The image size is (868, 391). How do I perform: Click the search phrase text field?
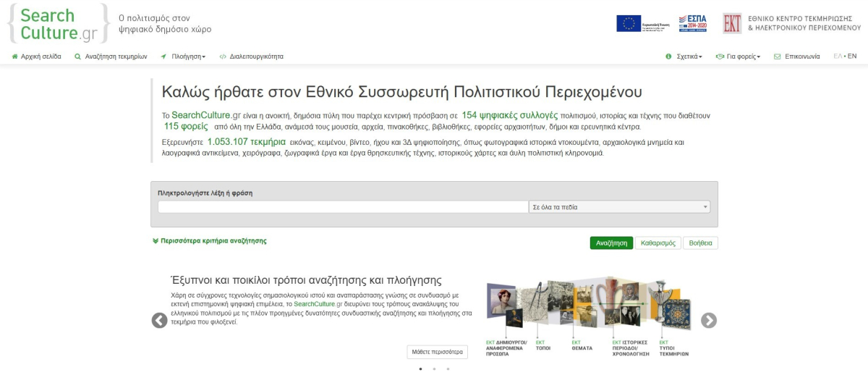pyautogui.click(x=343, y=207)
